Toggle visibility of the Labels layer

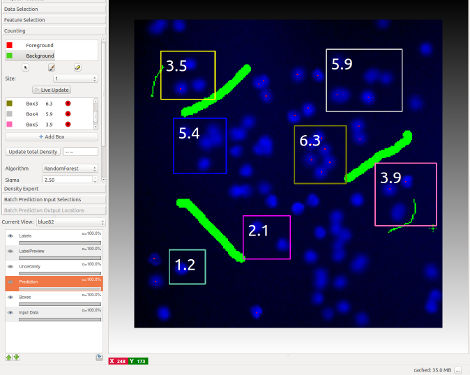pos(11,236)
